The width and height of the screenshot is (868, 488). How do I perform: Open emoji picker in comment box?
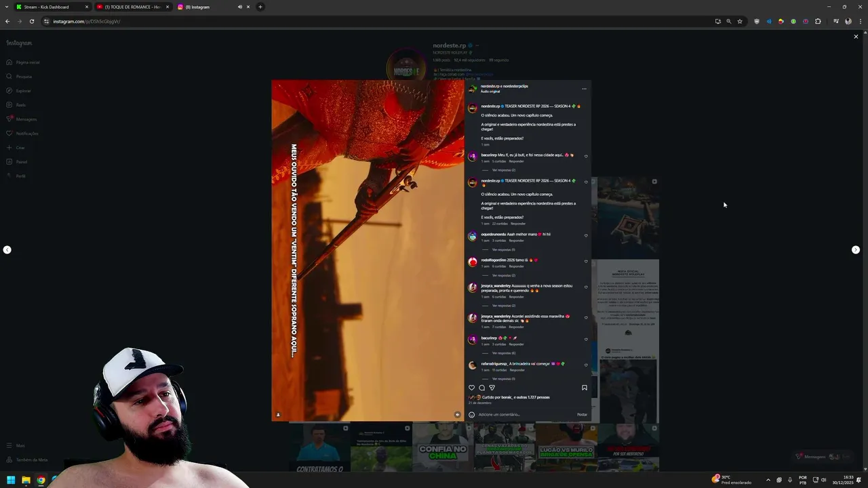pyautogui.click(x=472, y=415)
